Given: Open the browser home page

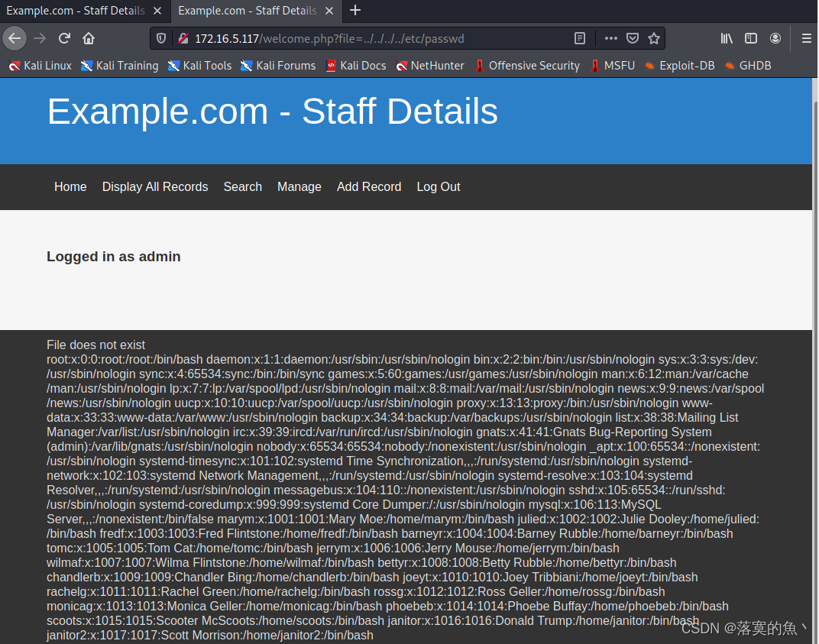Looking at the screenshot, I should pos(89,38).
